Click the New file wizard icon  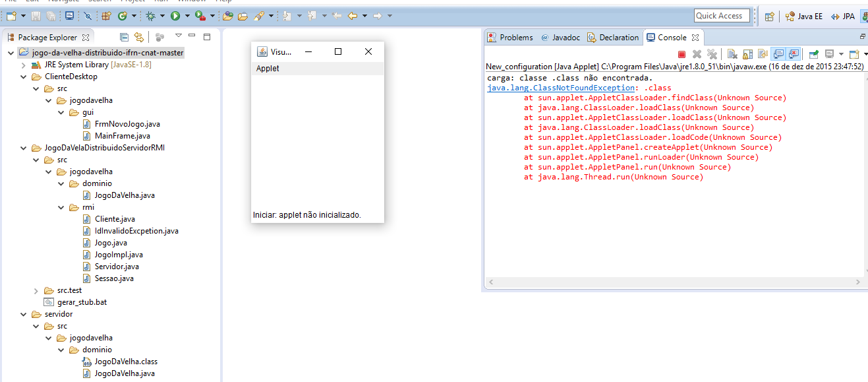click(11, 16)
